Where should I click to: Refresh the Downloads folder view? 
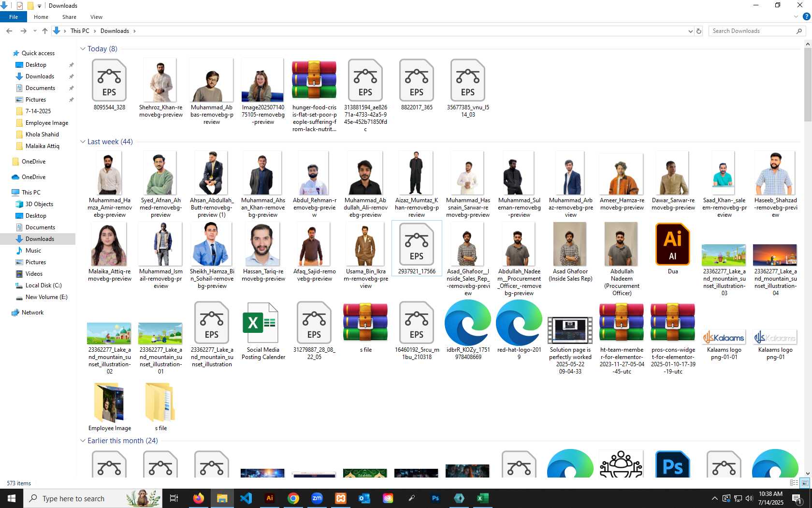point(699,31)
